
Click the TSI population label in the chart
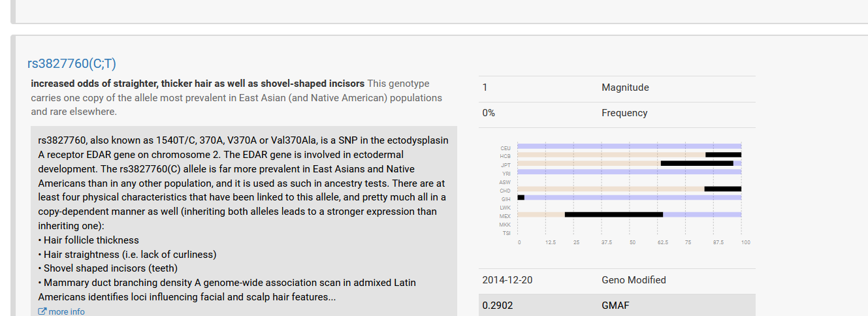(506, 233)
